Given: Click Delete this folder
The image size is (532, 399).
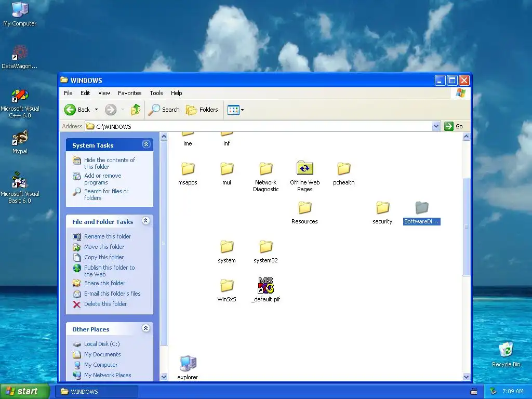Looking at the screenshot, I should tap(100, 304).
